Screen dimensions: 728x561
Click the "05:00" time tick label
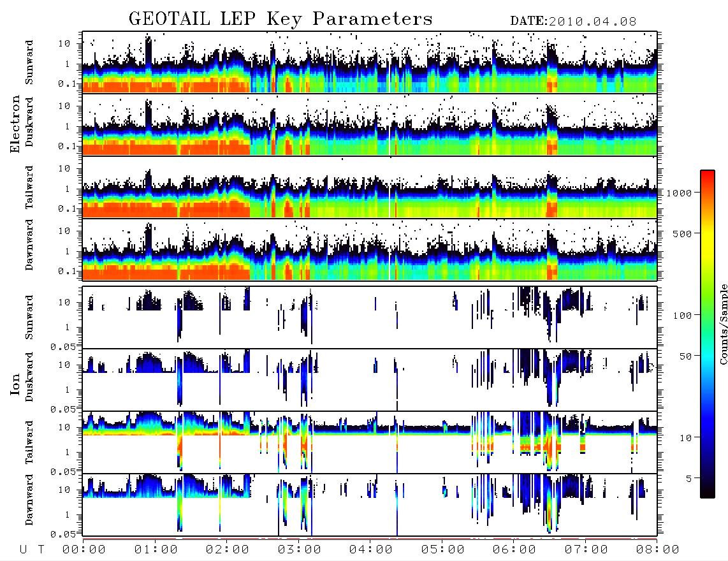pos(443,550)
